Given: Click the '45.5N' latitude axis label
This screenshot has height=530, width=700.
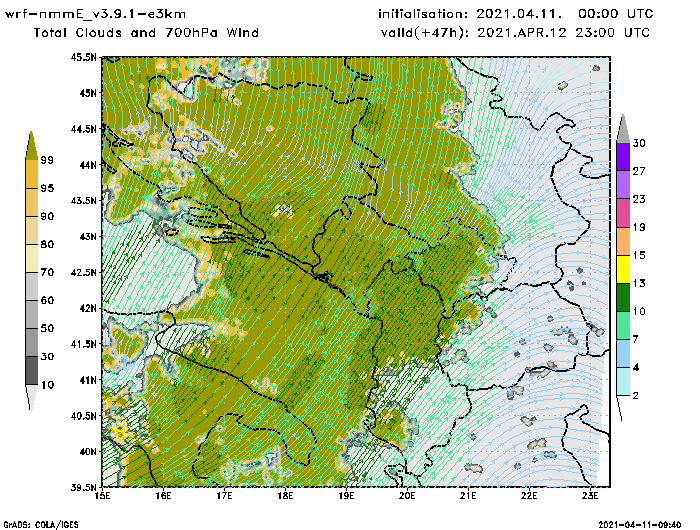Looking at the screenshot, I should pos(83,57).
